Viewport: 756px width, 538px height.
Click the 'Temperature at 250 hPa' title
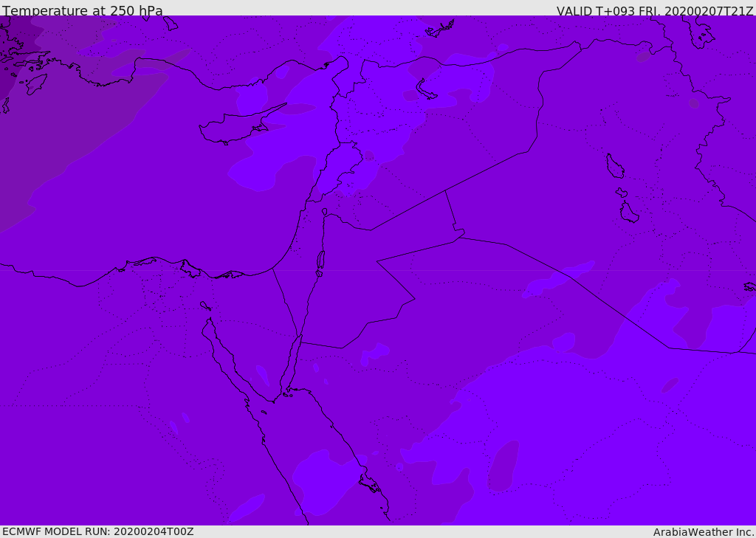(83, 10)
